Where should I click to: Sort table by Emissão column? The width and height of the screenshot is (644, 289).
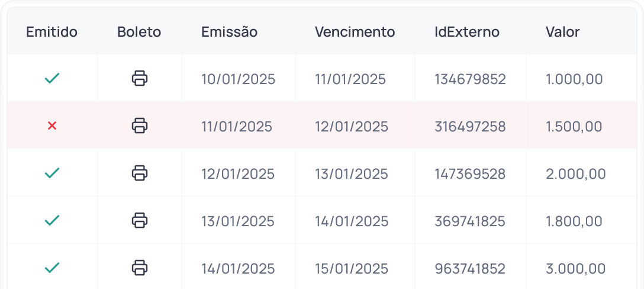229,32
